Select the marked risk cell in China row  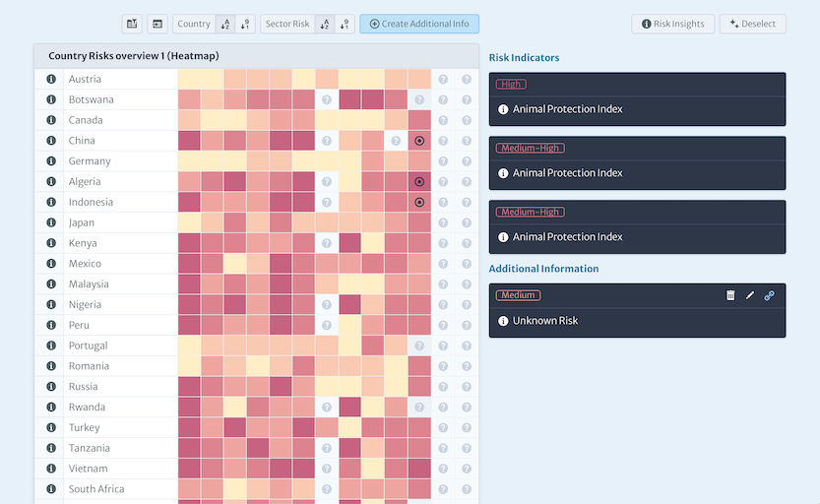[x=419, y=141]
